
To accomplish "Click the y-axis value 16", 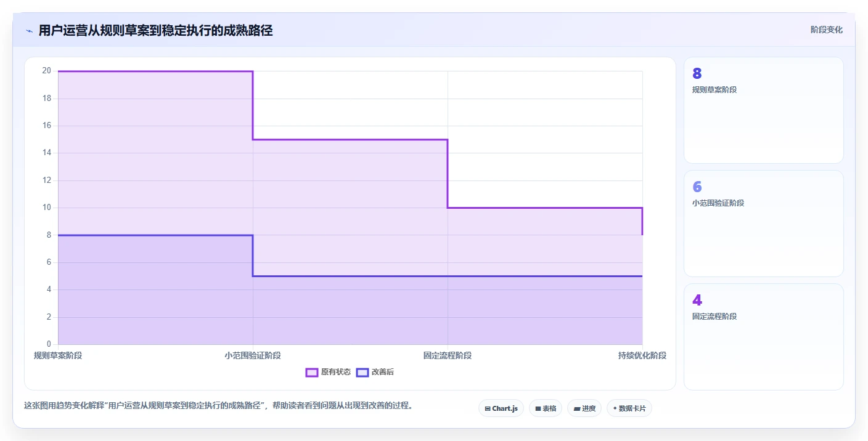I will 46,126.
